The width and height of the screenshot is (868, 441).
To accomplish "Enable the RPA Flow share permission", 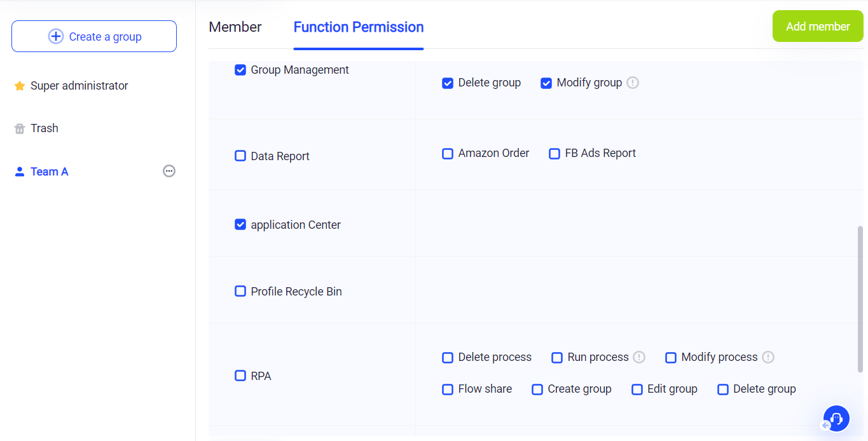I will click(448, 389).
